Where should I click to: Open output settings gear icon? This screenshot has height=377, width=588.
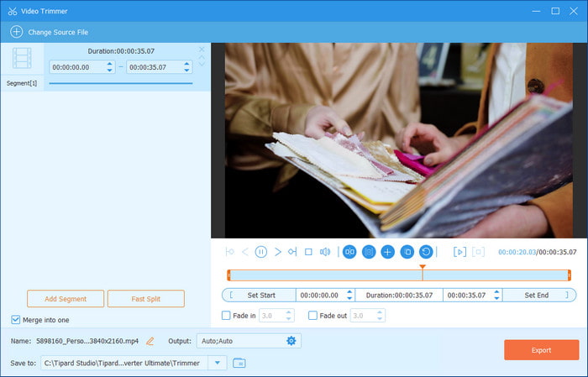click(x=291, y=341)
